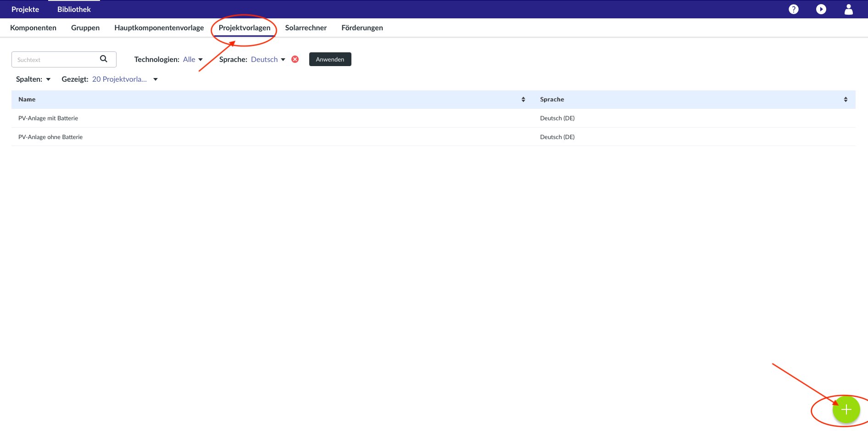
Task: Click the help question mark icon
Action: click(x=793, y=9)
